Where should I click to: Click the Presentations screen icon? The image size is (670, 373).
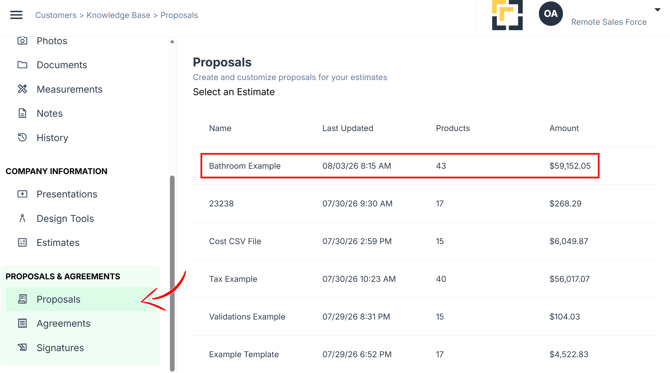point(22,194)
